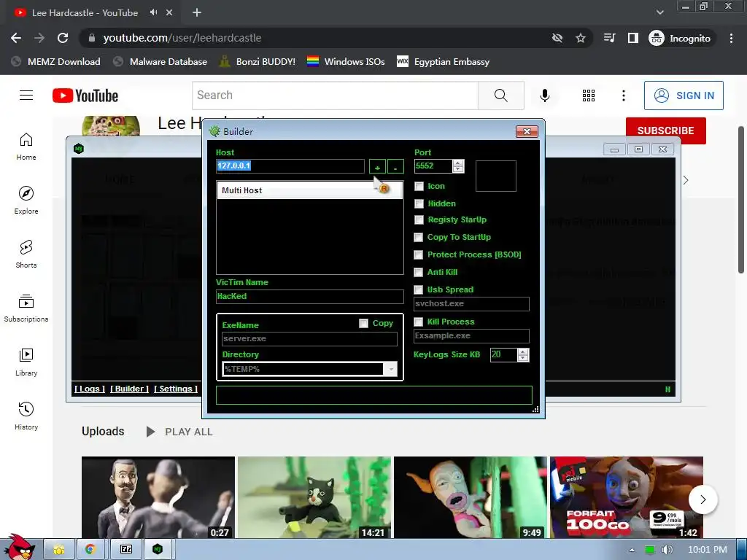Lower KeyLogs Size KB with down arrow
Screen dimensions: 747x560
click(x=523, y=358)
